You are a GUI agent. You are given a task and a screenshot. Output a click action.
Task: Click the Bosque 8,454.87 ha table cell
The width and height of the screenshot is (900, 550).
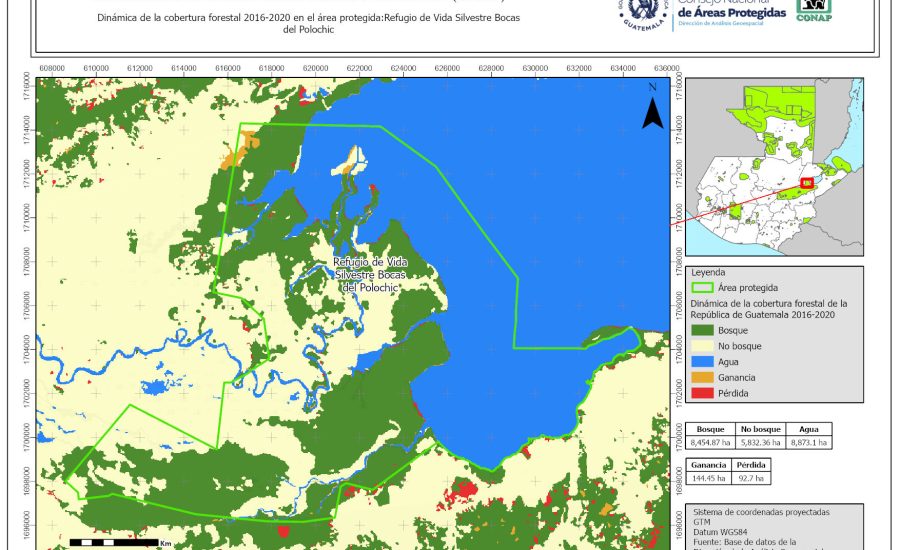(x=711, y=442)
